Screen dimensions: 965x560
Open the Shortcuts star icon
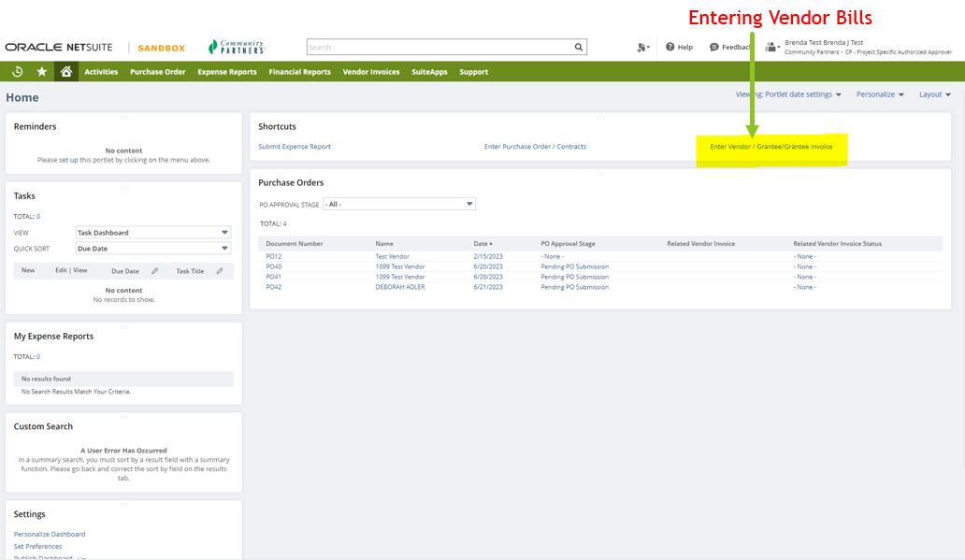40,71
